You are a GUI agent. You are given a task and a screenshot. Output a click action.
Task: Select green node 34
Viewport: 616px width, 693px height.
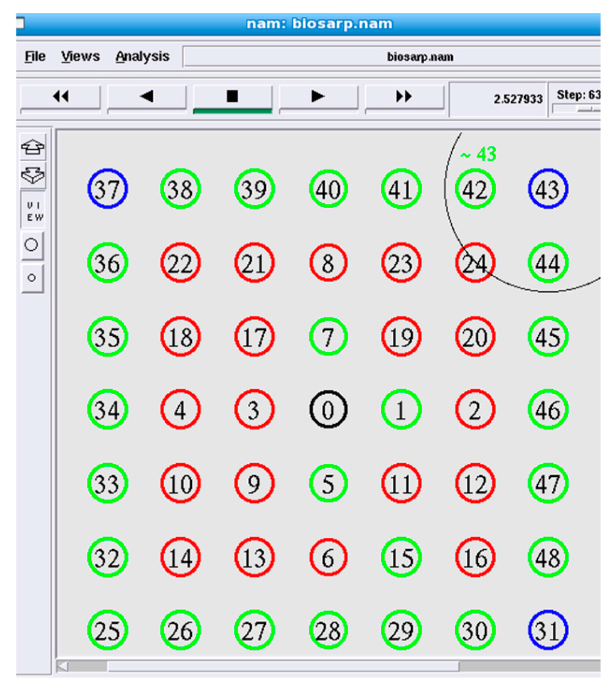pos(108,410)
